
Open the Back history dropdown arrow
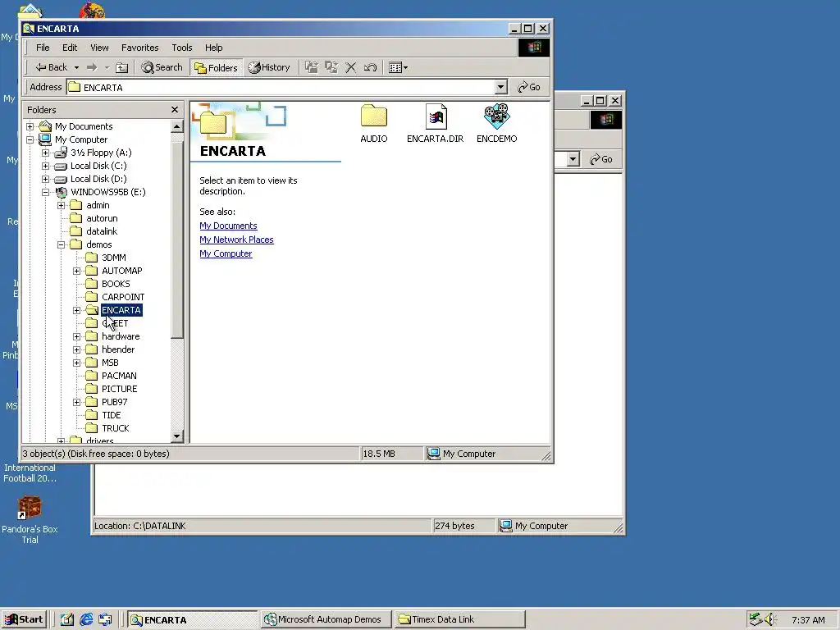click(x=76, y=67)
